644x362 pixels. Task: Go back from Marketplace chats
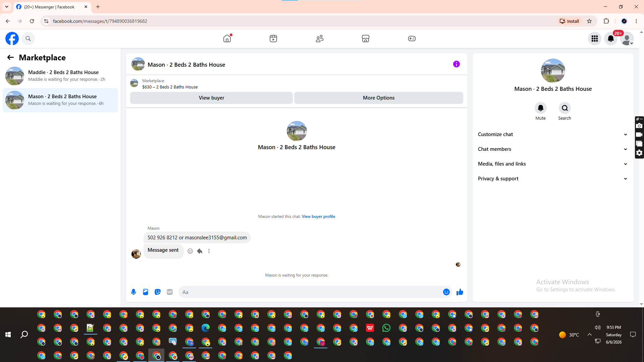click(x=10, y=57)
